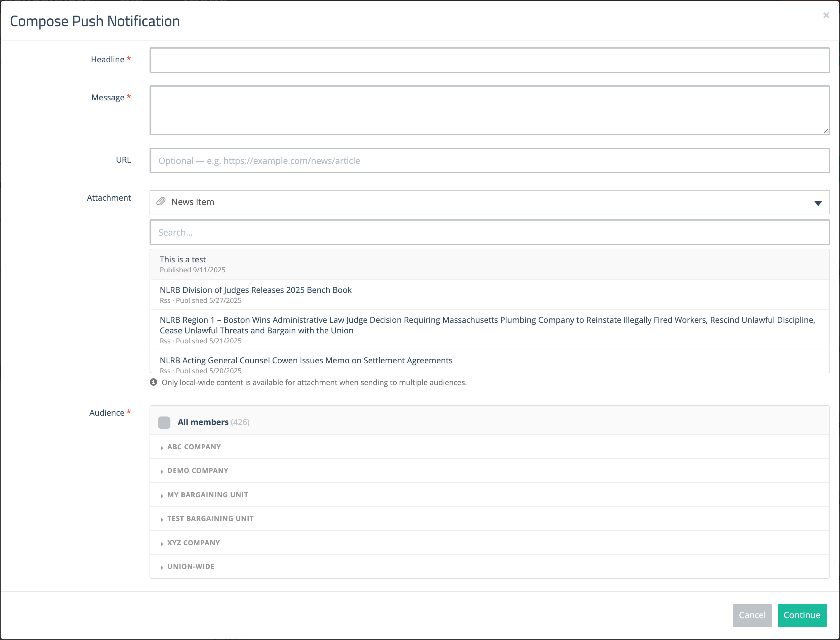
Task: Expand the ABC COMPANY audience group
Action: click(x=489, y=447)
